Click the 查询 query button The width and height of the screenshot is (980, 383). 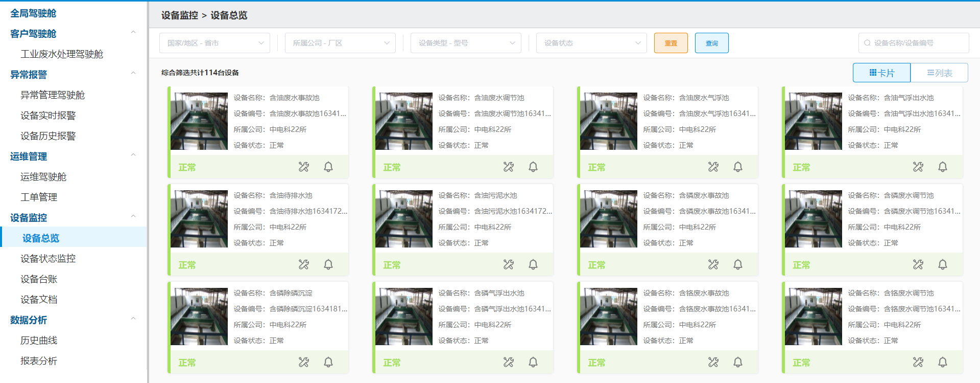[x=712, y=43]
